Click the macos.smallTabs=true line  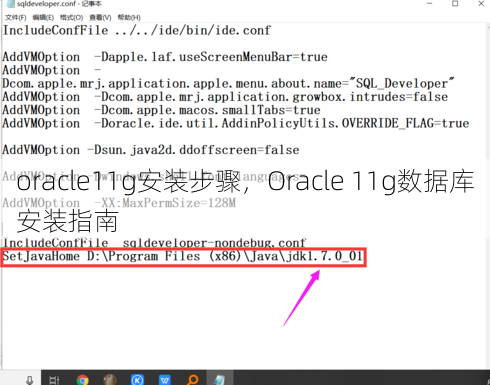(162, 110)
